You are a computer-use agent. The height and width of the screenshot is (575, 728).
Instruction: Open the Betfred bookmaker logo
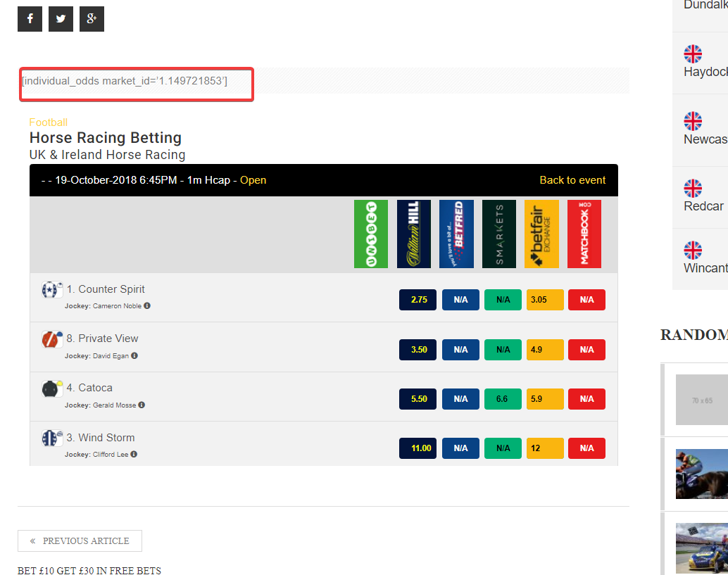[456, 234]
